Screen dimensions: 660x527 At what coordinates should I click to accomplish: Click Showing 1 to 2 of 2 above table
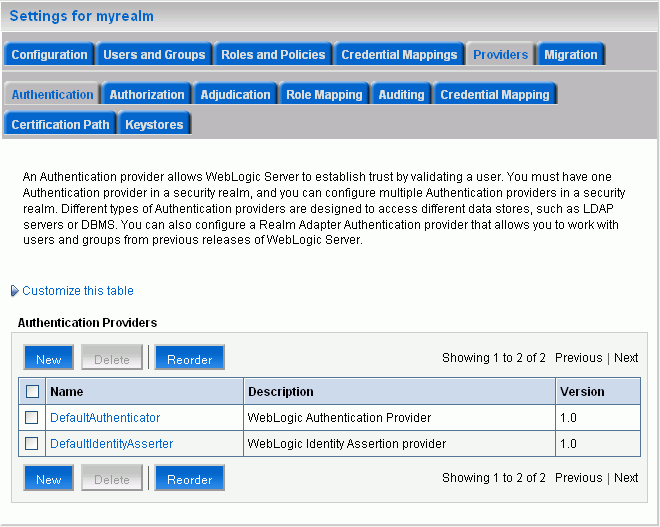(x=494, y=358)
